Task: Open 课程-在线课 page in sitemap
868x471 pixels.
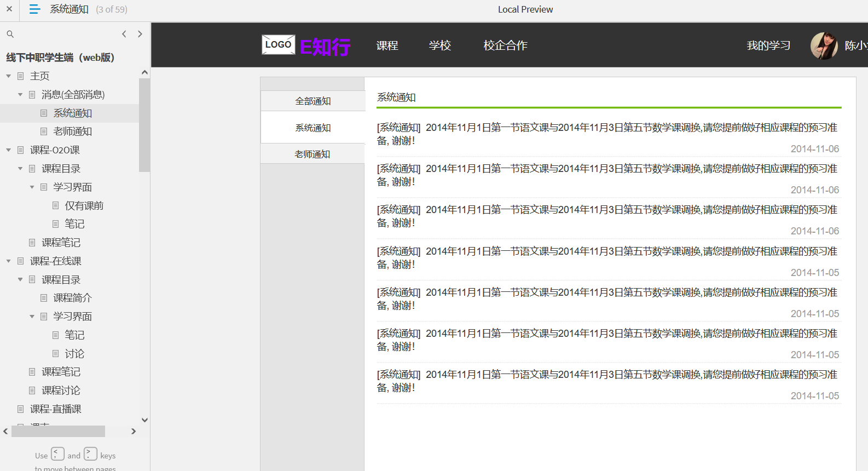Action: pyautogui.click(x=56, y=261)
